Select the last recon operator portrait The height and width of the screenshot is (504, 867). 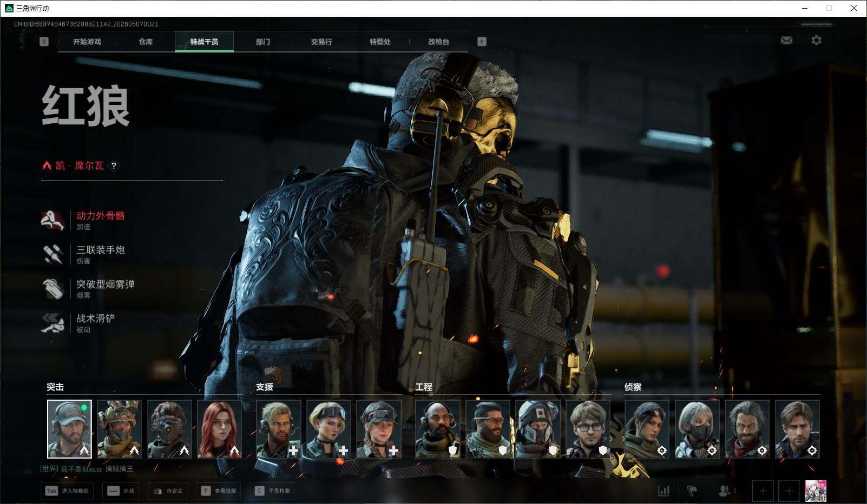[798, 429]
